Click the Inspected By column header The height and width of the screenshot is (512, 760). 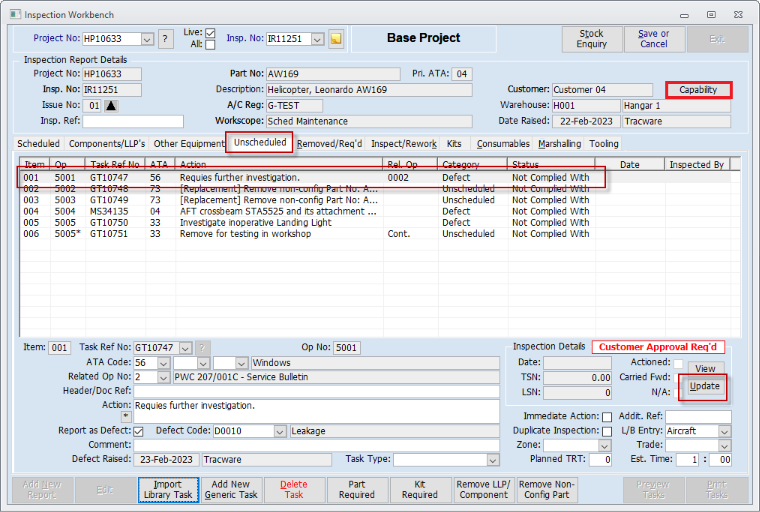click(697, 164)
